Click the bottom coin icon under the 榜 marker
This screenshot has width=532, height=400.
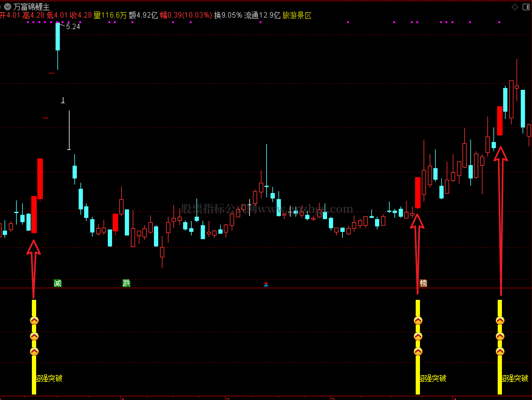coord(418,351)
